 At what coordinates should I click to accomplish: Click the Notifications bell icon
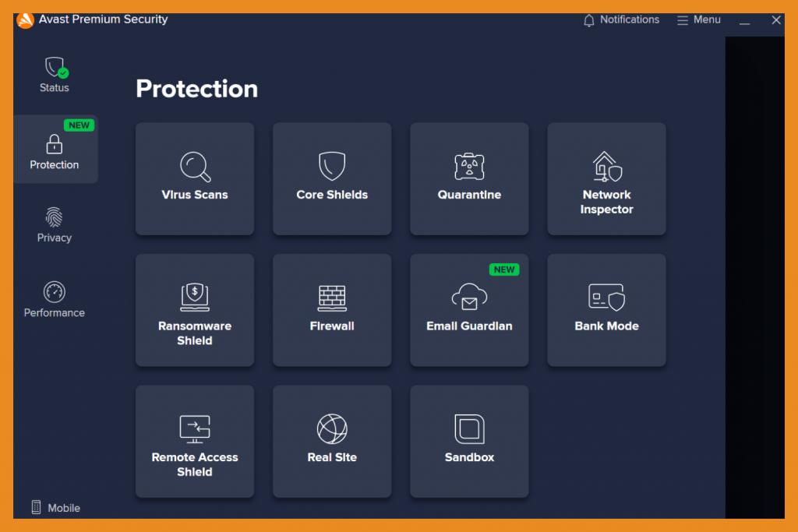pos(589,19)
